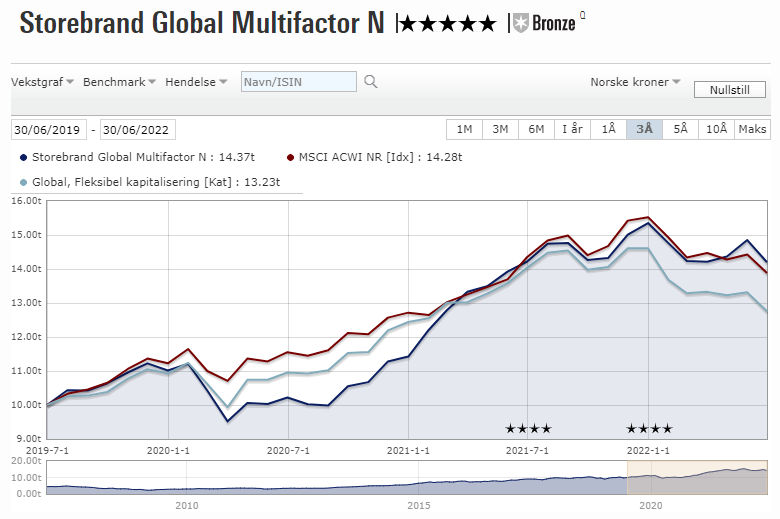The width and height of the screenshot is (780, 519).
Task: Click the 16.00t y-axis label
Action: [26, 201]
